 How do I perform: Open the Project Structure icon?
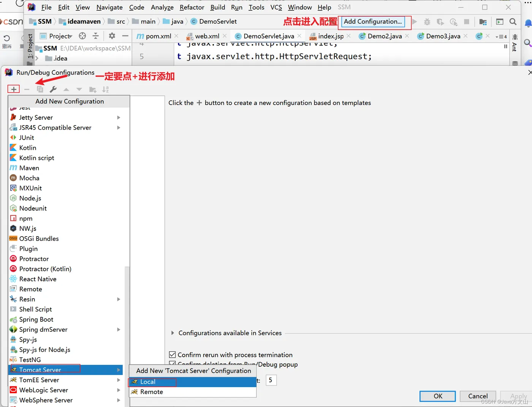click(x=483, y=22)
